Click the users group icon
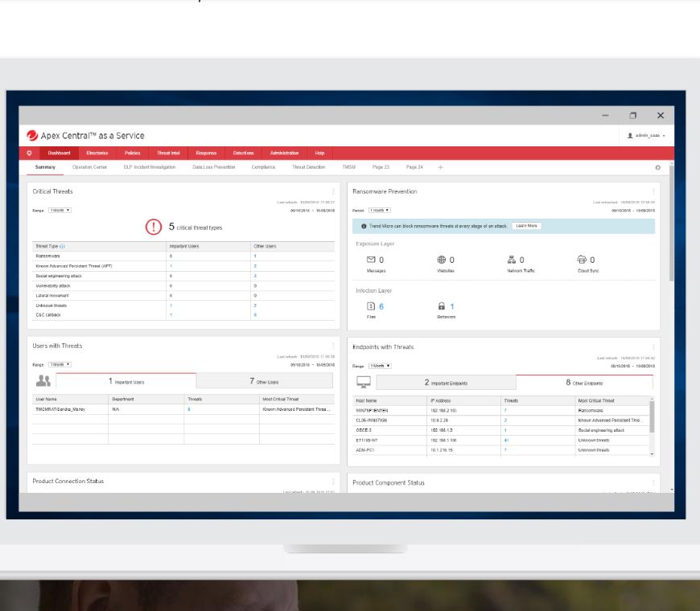 pyautogui.click(x=43, y=380)
